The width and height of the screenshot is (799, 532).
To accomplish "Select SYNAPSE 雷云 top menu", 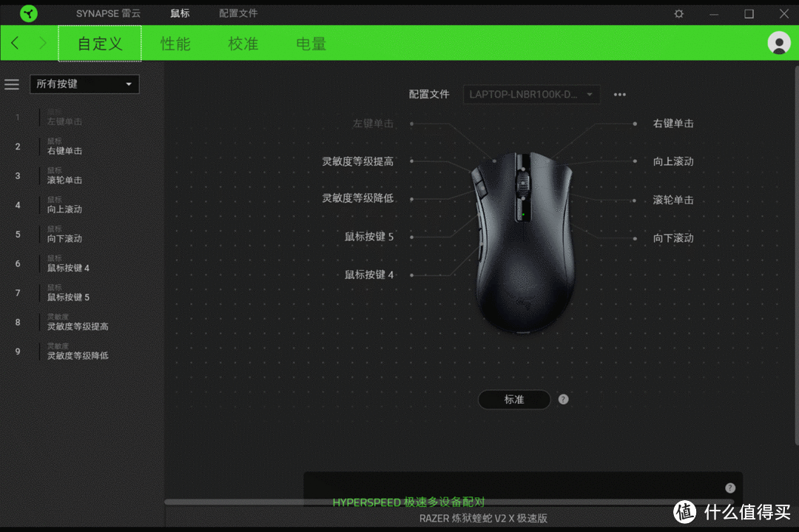I will pos(108,13).
